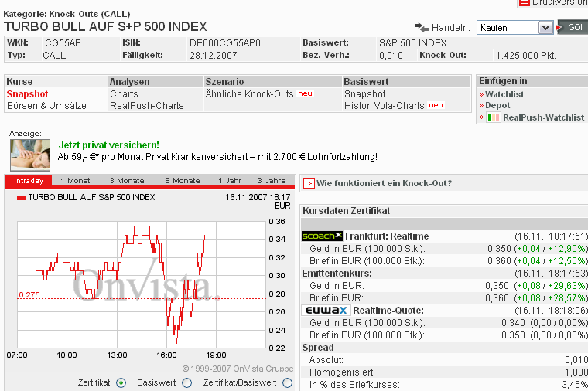
Task: Switch chart to 6 Monate tab
Action: pyautogui.click(x=183, y=181)
